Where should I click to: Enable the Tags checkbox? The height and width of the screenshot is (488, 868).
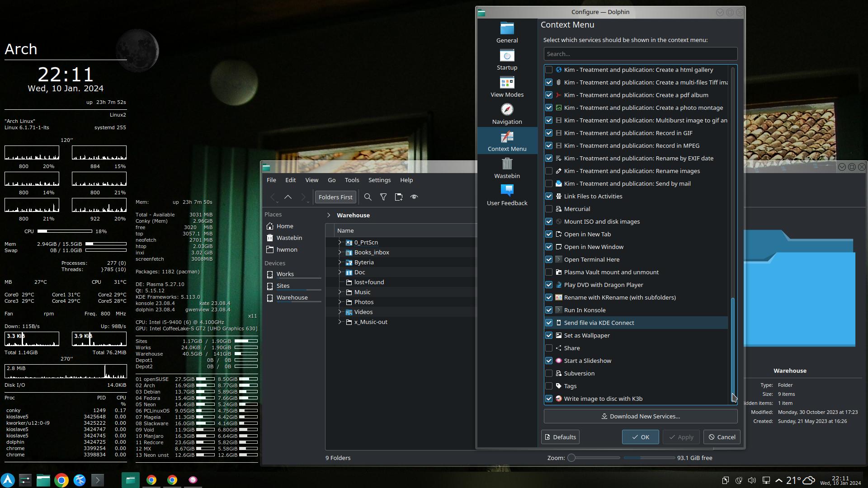click(x=549, y=386)
